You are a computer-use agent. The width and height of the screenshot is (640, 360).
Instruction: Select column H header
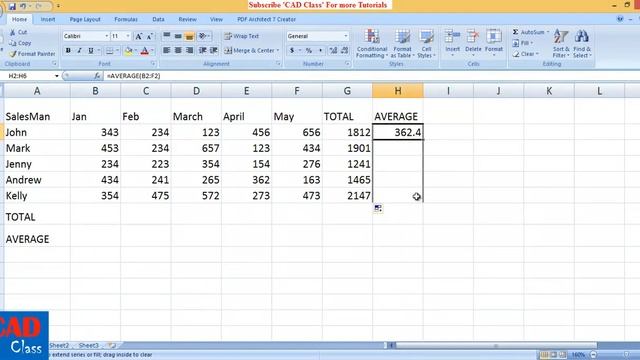click(398, 91)
